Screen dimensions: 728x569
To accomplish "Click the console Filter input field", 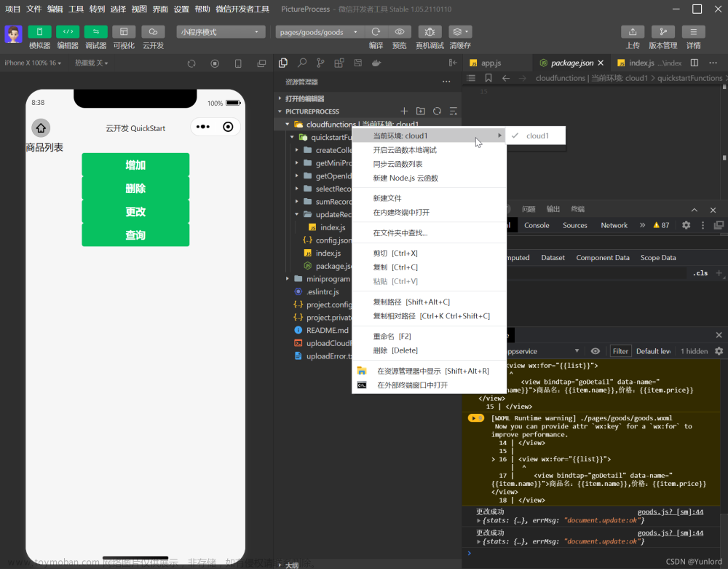I will click(620, 351).
